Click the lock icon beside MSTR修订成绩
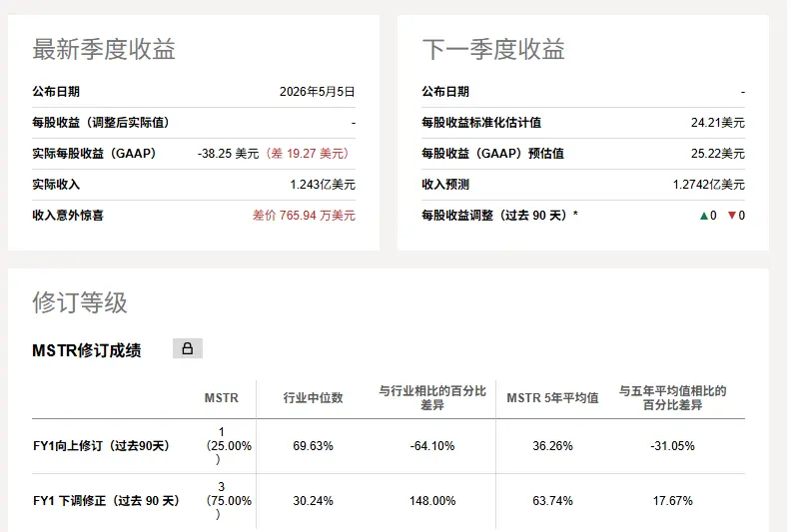 [188, 348]
